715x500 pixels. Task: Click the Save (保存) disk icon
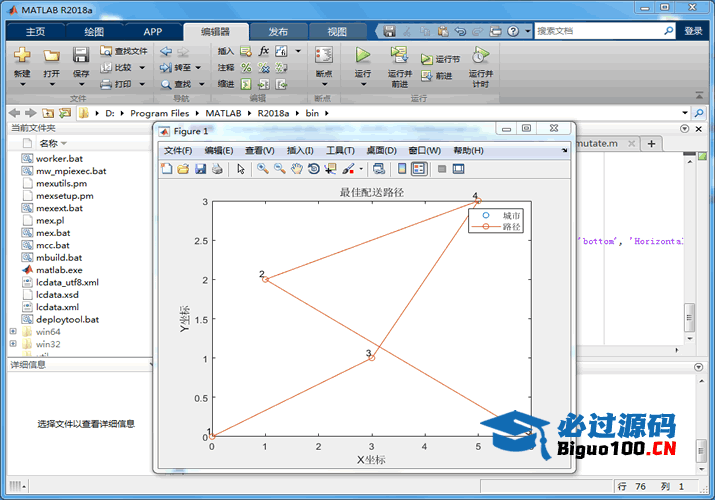pos(81,55)
